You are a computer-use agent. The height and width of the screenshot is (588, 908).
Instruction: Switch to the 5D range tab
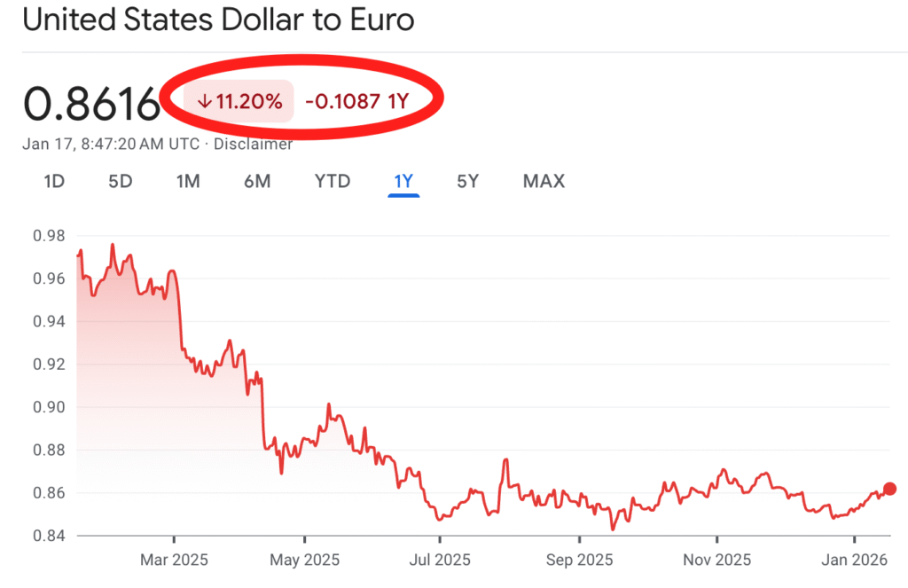[x=121, y=182]
